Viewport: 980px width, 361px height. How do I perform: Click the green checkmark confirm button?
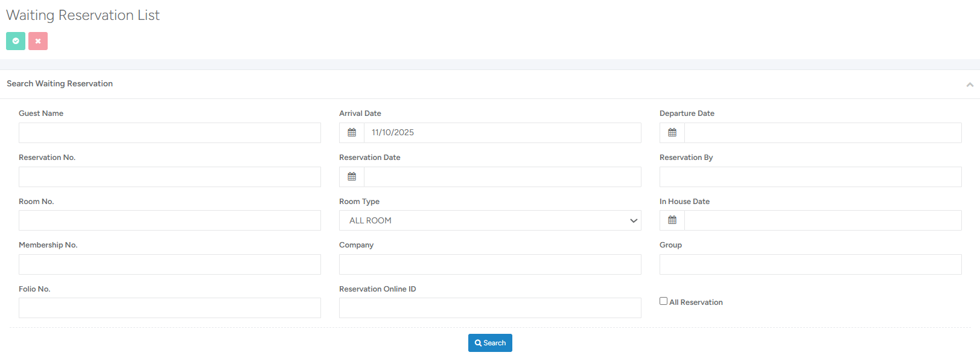point(16,41)
